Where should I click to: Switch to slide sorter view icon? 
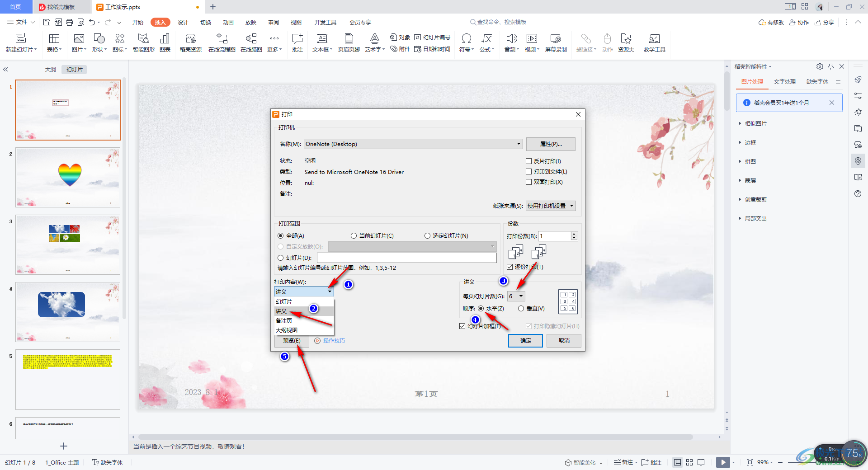pyautogui.click(x=689, y=462)
